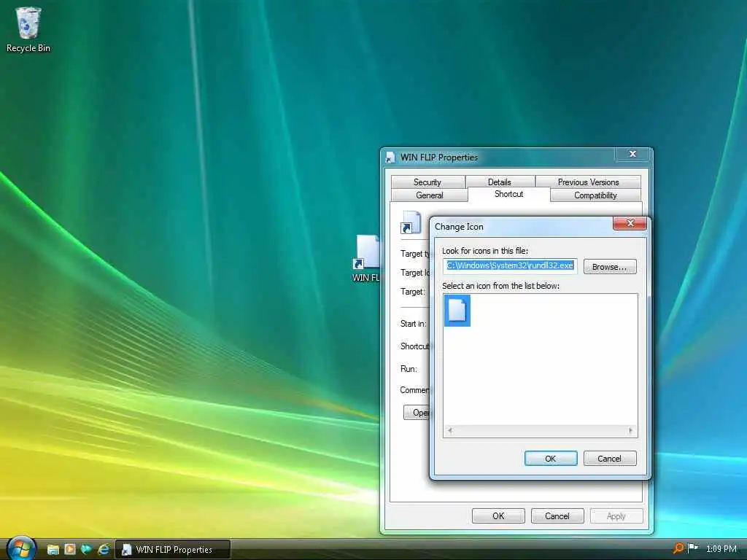Click the 'Select an icon from the list below:' label
The width and height of the screenshot is (747, 560).
[x=500, y=286]
